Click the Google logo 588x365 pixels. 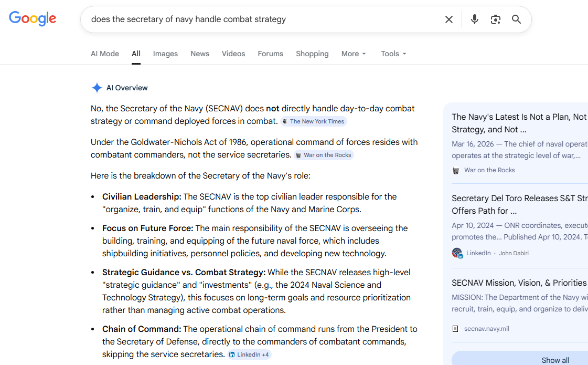[x=33, y=19]
